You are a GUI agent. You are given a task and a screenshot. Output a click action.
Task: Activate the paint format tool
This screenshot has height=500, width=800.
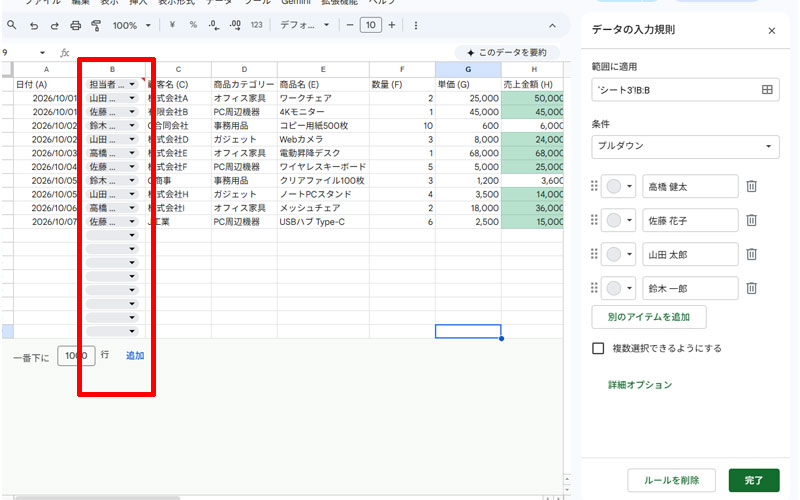tap(96, 25)
